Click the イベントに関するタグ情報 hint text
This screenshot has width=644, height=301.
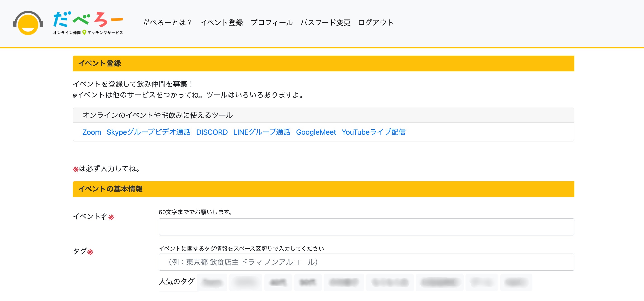(x=241, y=249)
